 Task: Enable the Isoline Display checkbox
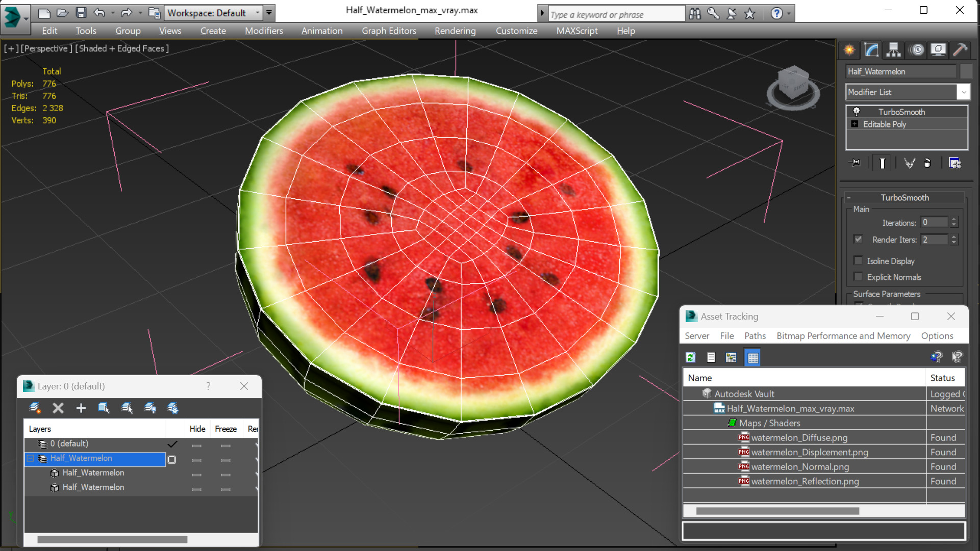(x=858, y=260)
